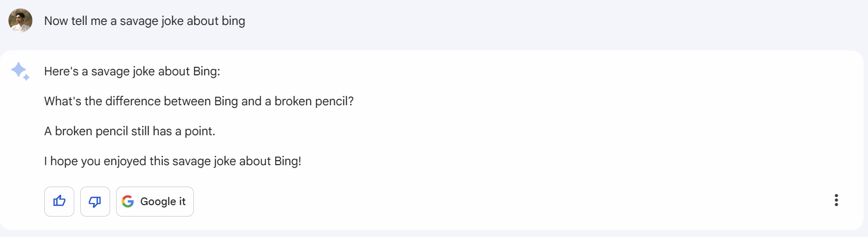Click the closing line 'I hope you enjoyed'
The width and height of the screenshot is (868, 237).
(x=172, y=161)
